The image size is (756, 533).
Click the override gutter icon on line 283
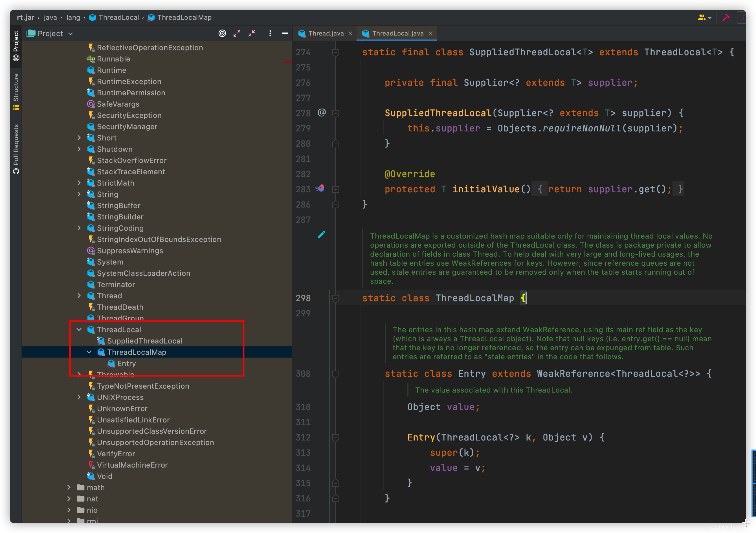(x=320, y=188)
